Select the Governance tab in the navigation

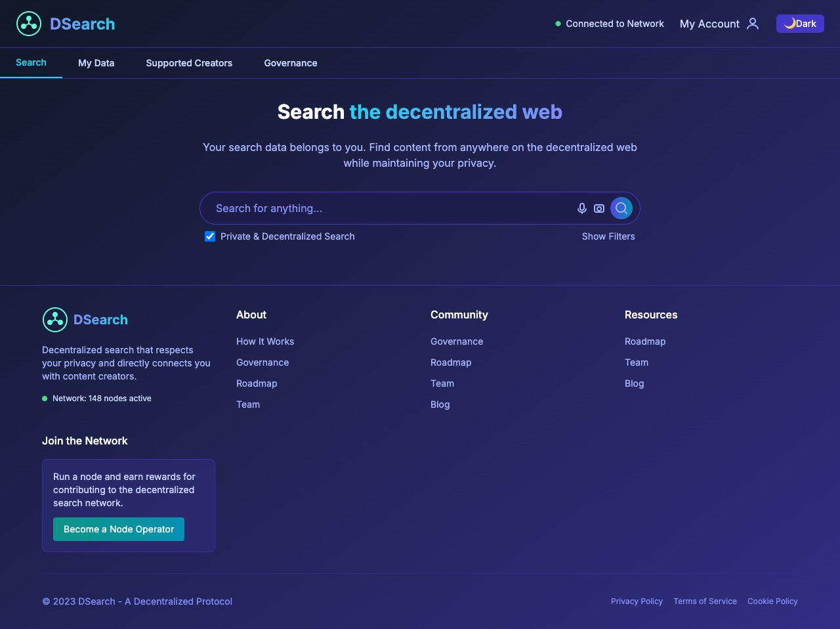click(290, 62)
